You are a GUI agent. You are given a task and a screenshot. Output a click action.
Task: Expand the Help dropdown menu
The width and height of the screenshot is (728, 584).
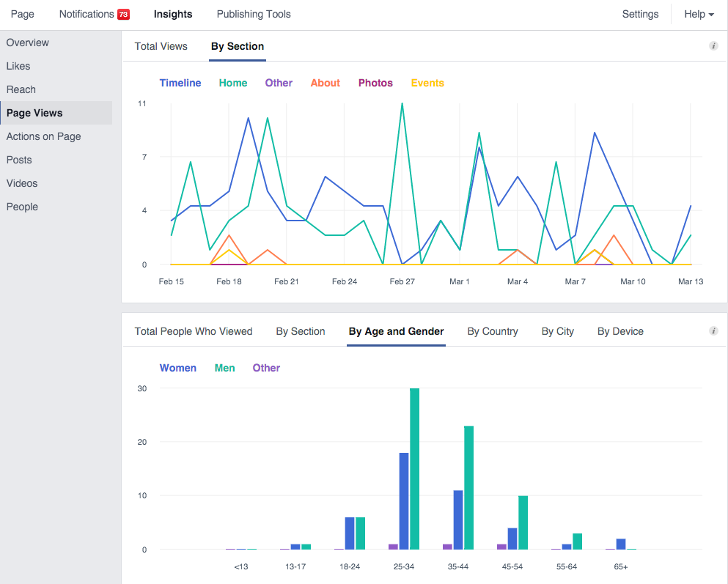tap(699, 14)
